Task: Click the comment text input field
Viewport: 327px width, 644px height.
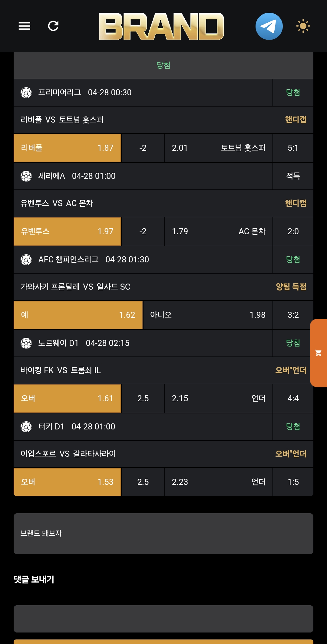Action: point(163,619)
